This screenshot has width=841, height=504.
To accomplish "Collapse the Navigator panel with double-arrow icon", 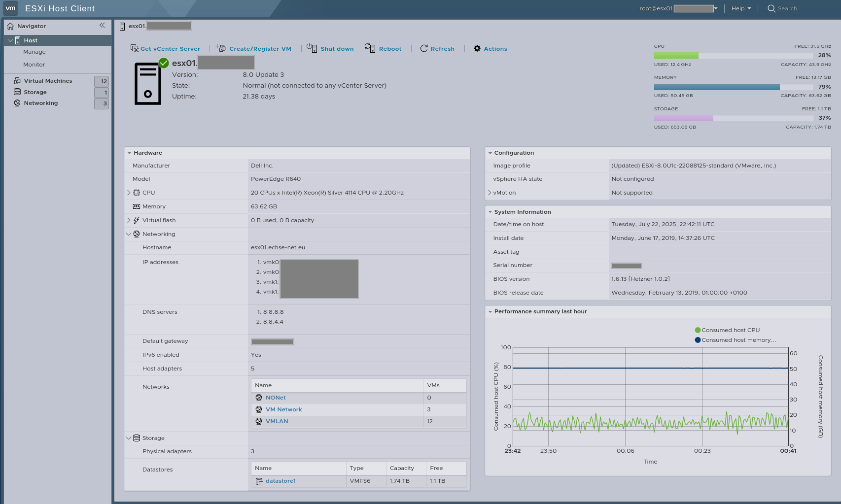I will (102, 26).
